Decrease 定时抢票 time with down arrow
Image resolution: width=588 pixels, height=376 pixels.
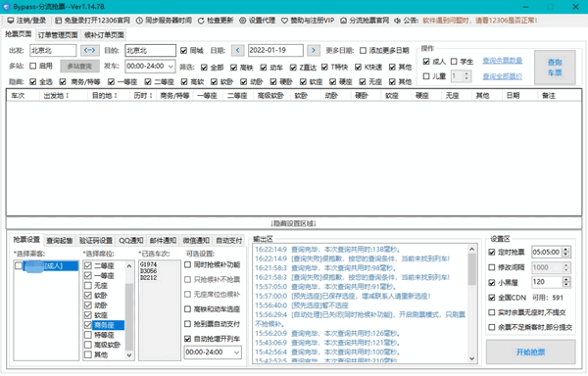[566, 255]
